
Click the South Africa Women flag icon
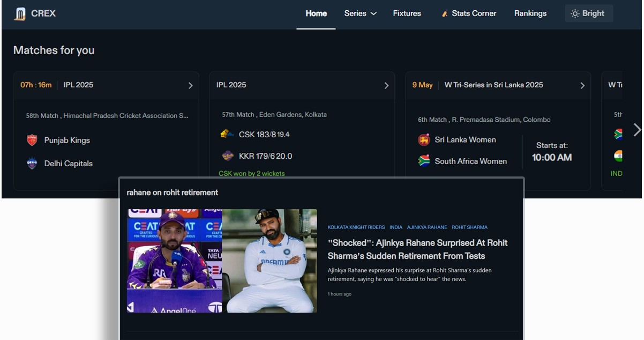tap(424, 161)
